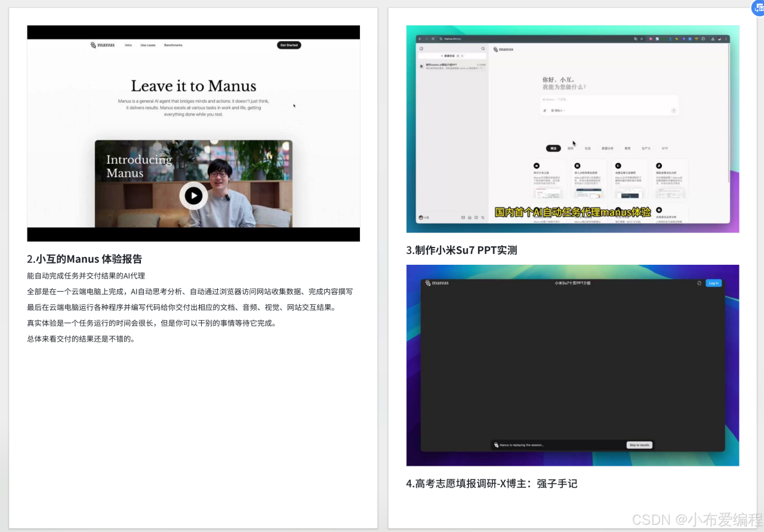The width and height of the screenshot is (764, 532).
Task: Click the manus logo in the app header
Action: (503, 49)
